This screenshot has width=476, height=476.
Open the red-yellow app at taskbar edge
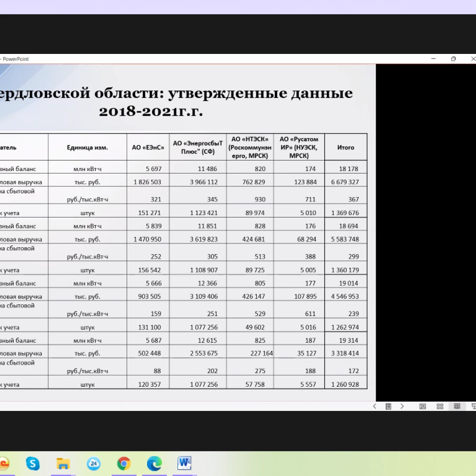[x=4, y=463]
